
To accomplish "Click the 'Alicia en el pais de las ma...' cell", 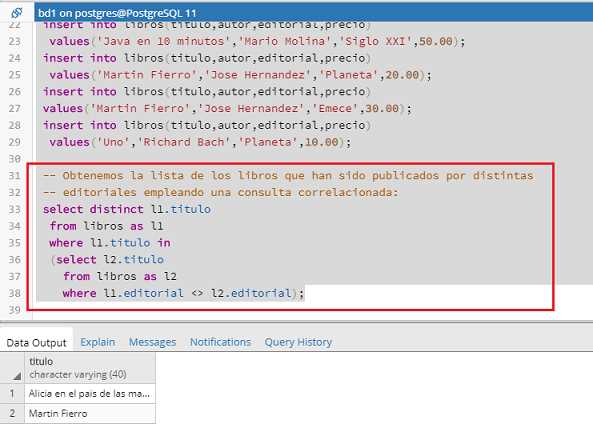I will coord(90,393).
